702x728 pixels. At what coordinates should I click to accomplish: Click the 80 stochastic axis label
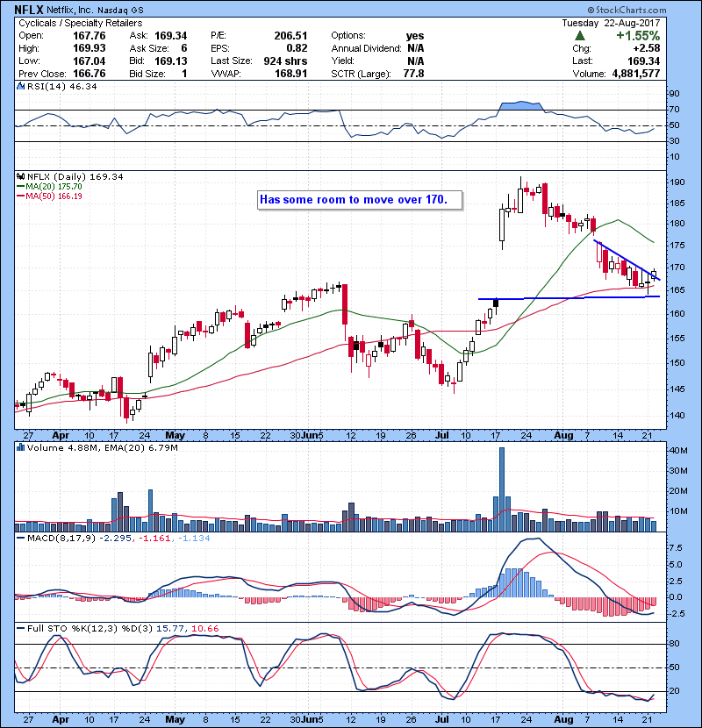(x=674, y=644)
